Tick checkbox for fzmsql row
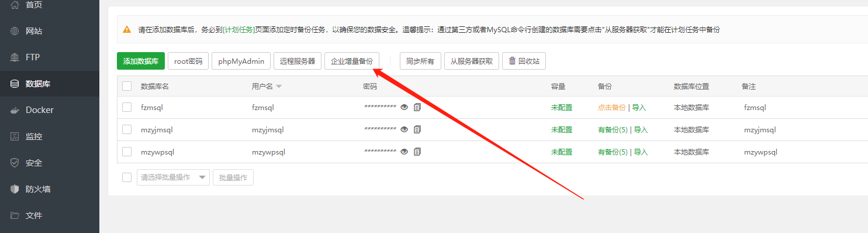This screenshot has width=868, height=233. pyautogui.click(x=127, y=107)
